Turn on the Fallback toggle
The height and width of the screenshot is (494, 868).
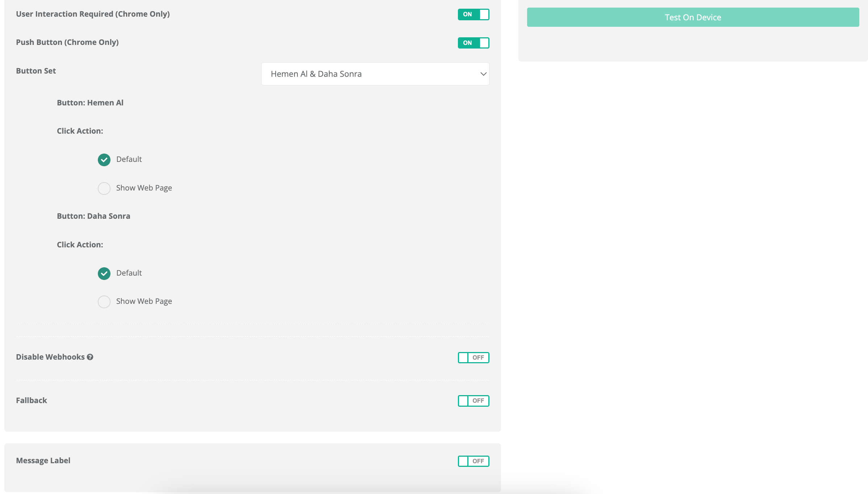click(473, 401)
